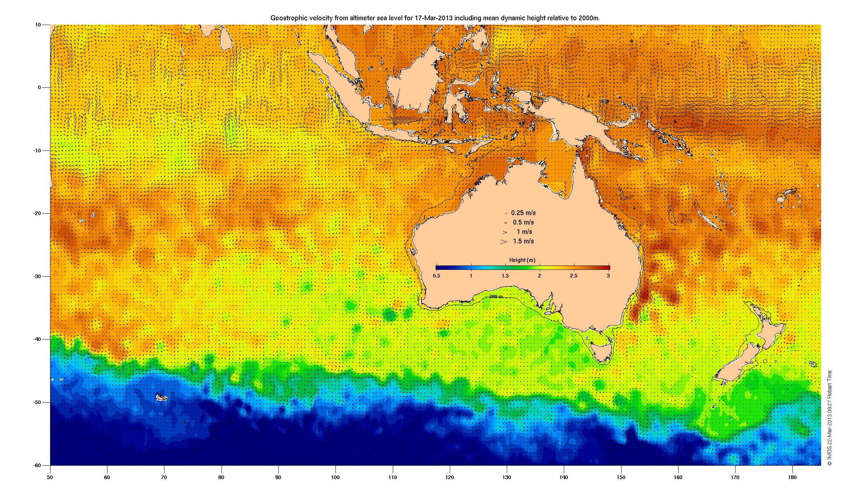Click latitude axis label -60
This screenshot has width=868, height=490.
[x=37, y=465]
